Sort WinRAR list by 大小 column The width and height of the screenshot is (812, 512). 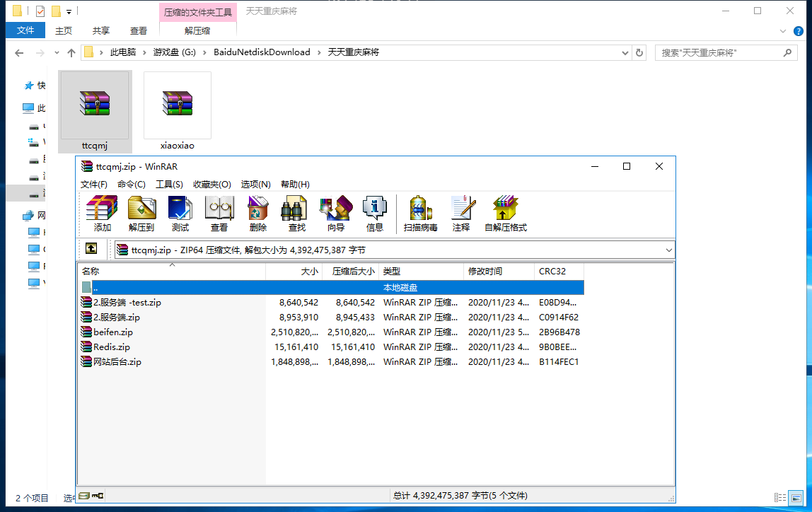[x=294, y=272]
